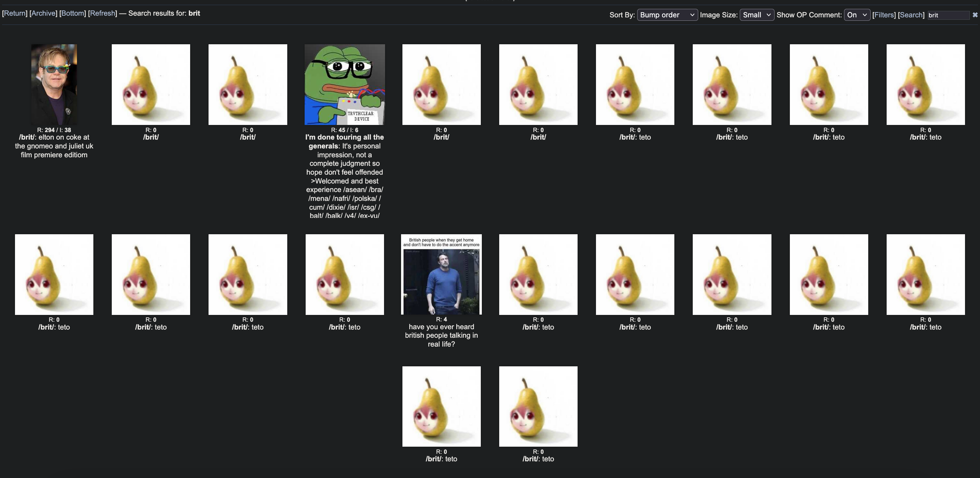Screen dimensions: 980x478
Task: Open the Show OP Comment dropdown
Action: point(857,15)
